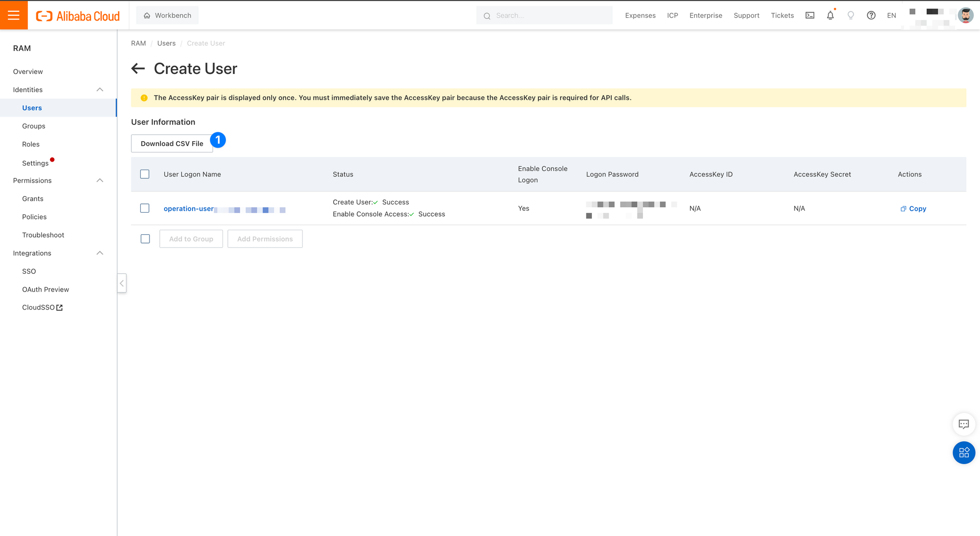Click the user avatar profile picture
Viewport: 980px width, 536px height.
[965, 15]
